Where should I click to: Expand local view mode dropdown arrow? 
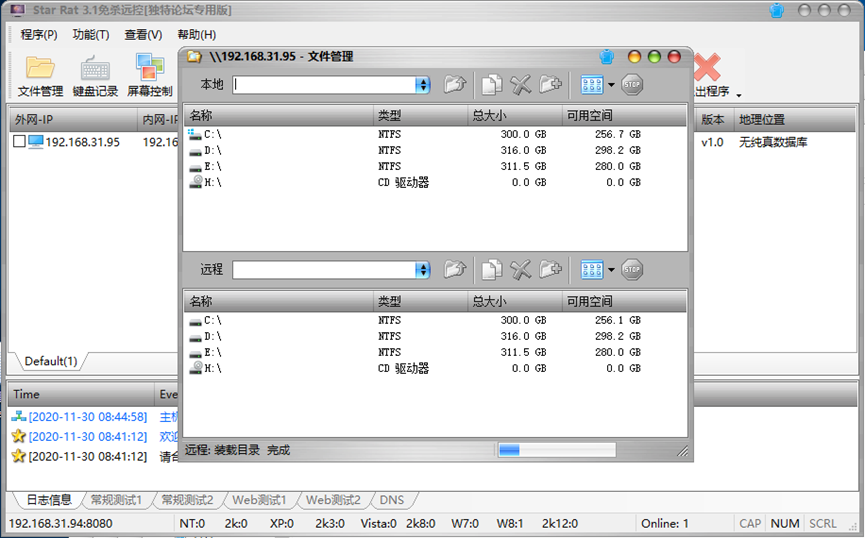click(x=611, y=85)
